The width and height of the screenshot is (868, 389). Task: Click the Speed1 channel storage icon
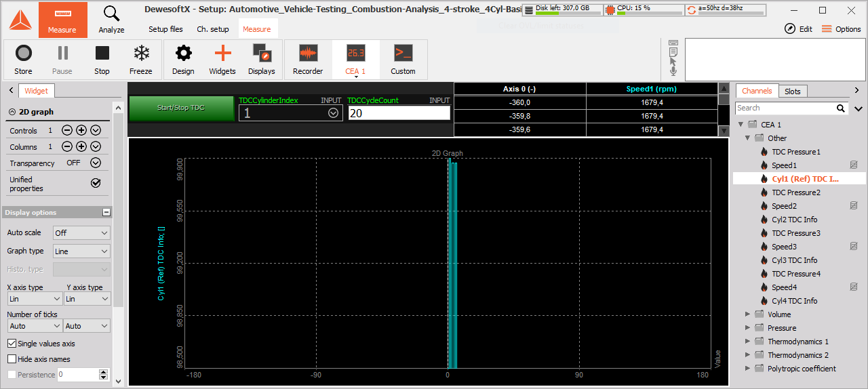pos(854,165)
